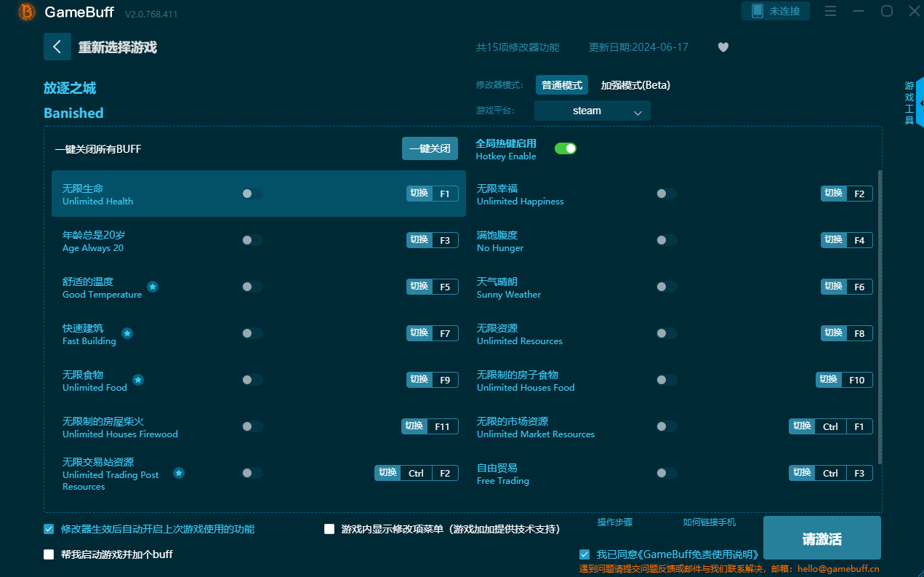Toggle Unlimited Food switch
This screenshot has width=924, height=577.
tap(252, 380)
